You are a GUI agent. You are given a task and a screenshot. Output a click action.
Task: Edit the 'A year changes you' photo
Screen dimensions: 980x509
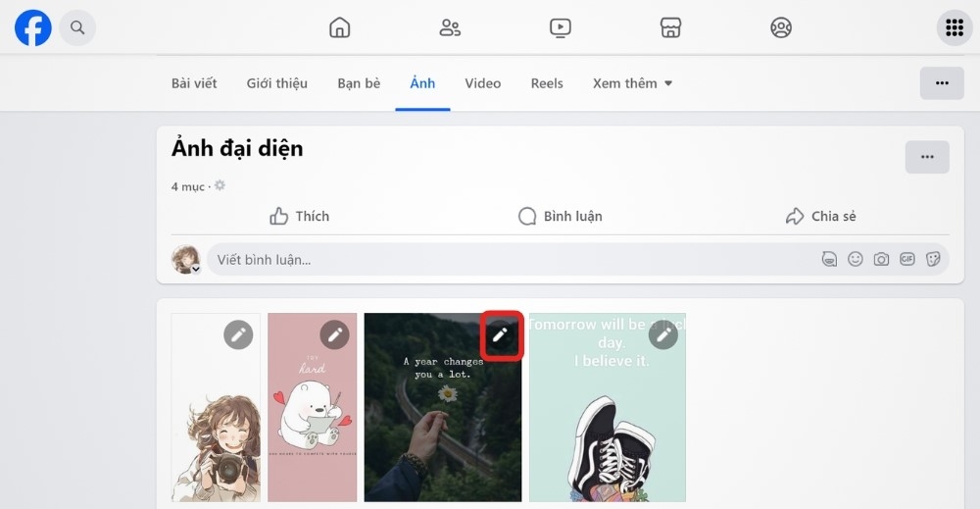(500, 335)
